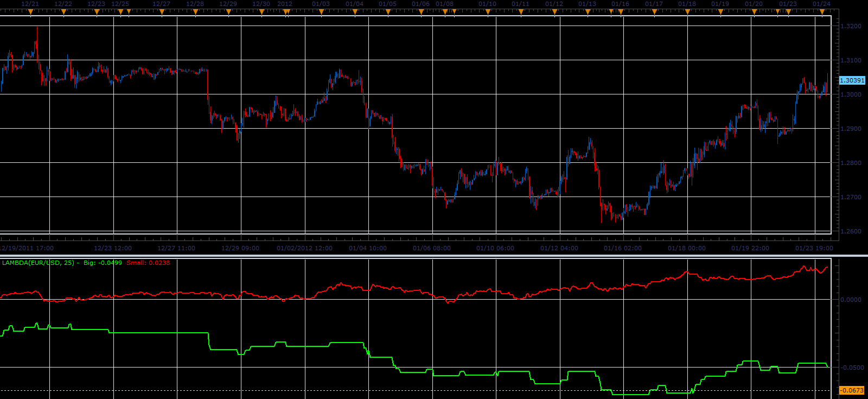Click the 1.2600 price axis label
The height and width of the screenshot is (399, 868).
tap(851, 231)
